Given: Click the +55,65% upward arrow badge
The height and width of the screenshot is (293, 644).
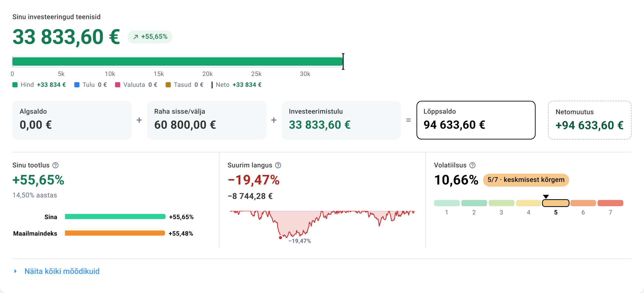Looking at the screenshot, I should coord(150,37).
